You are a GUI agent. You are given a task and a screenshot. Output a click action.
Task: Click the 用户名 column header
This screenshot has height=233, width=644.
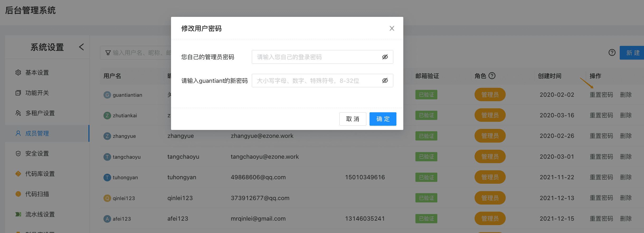pyautogui.click(x=112, y=76)
